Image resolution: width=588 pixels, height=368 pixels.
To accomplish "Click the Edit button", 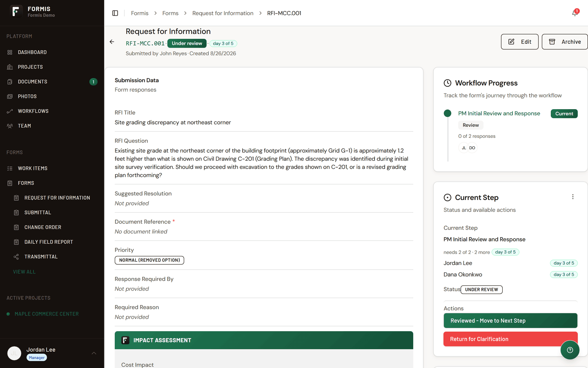I will 520,42.
